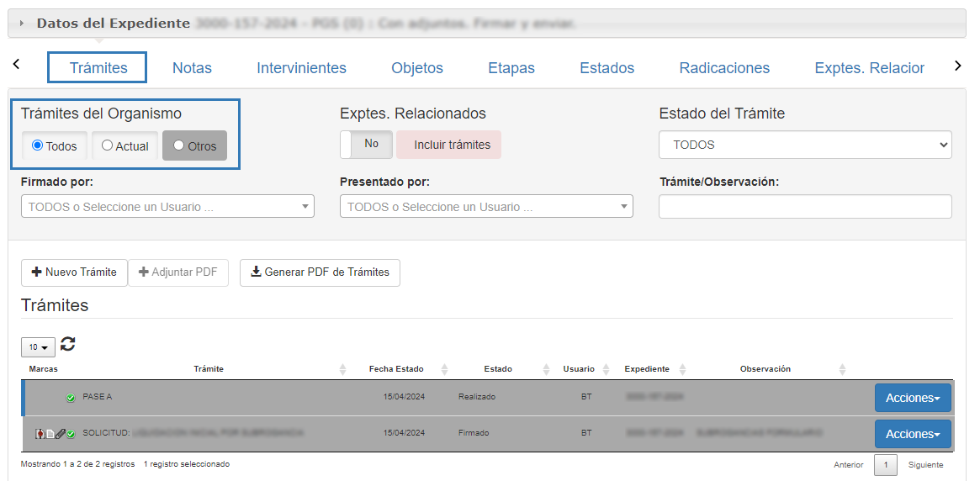Open the Firmado por user dropdown
The image size is (980, 481).
click(x=167, y=207)
